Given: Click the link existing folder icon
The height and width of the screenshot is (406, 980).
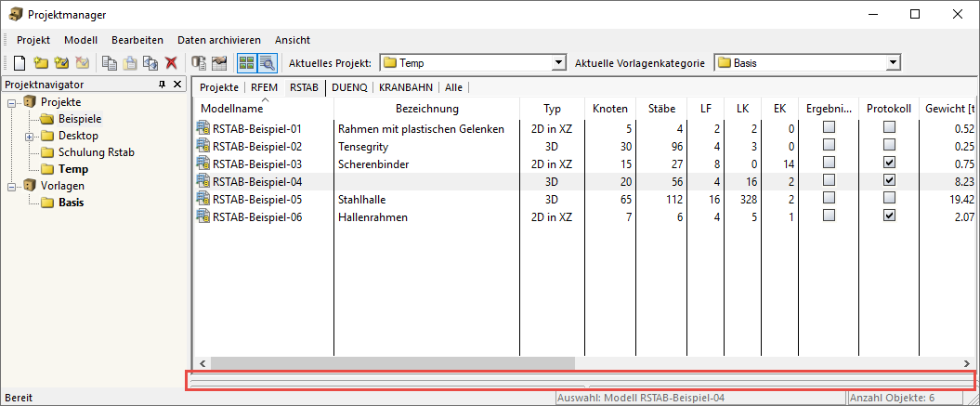Looking at the screenshot, I should (61, 62).
